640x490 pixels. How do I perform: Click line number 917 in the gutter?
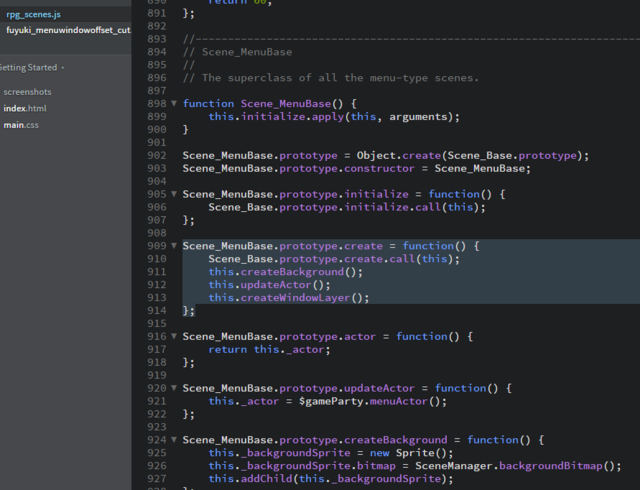pos(157,350)
